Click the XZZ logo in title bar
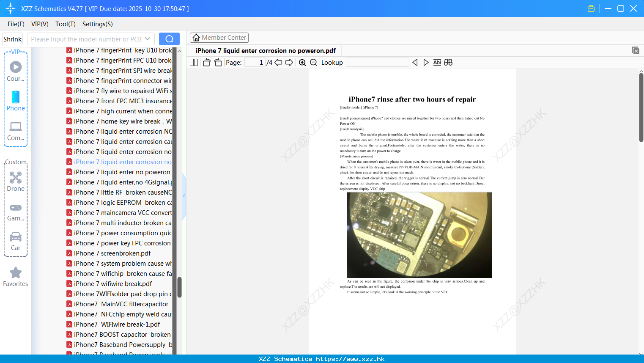The image size is (644, 363). click(x=10, y=8)
